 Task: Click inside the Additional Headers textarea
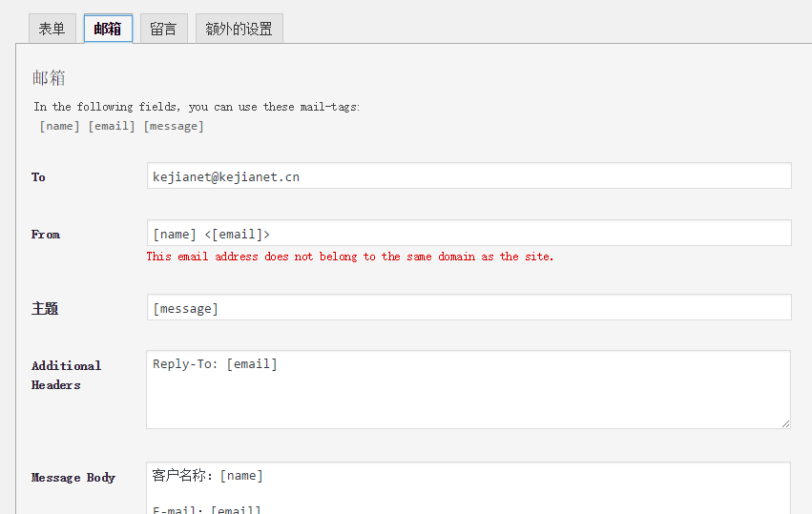pyautogui.click(x=468, y=389)
